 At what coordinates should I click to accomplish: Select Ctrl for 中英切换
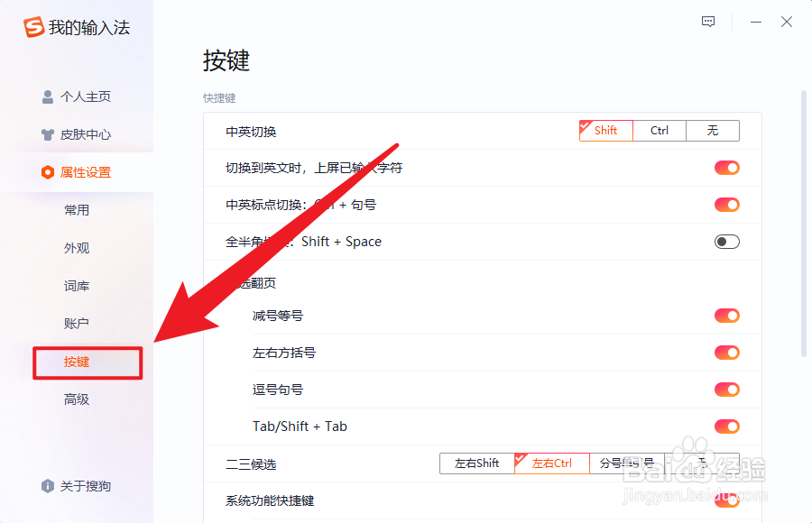click(659, 130)
